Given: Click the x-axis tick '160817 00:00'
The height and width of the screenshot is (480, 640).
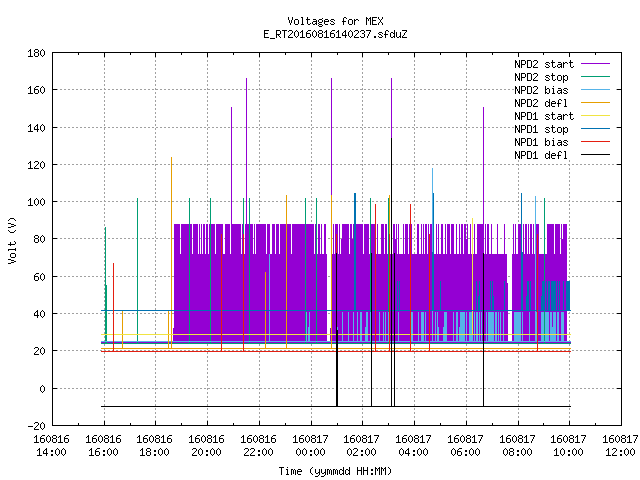Looking at the screenshot, I should point(311,446).
